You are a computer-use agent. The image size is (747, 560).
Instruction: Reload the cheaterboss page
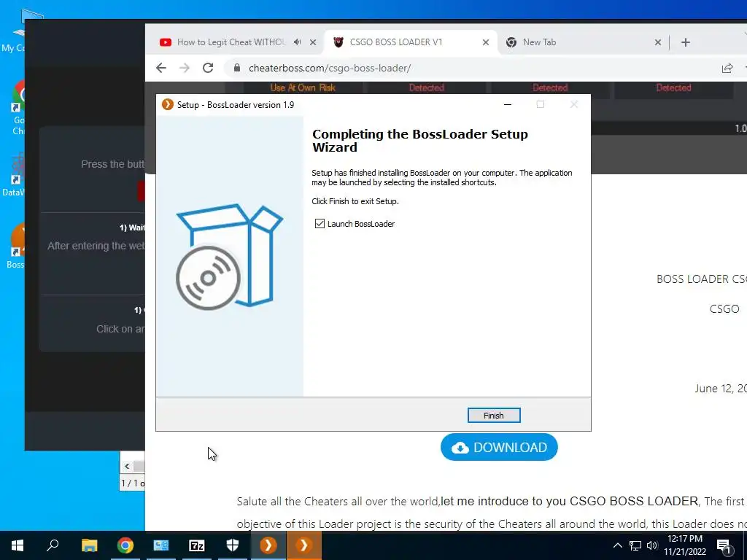208,68
